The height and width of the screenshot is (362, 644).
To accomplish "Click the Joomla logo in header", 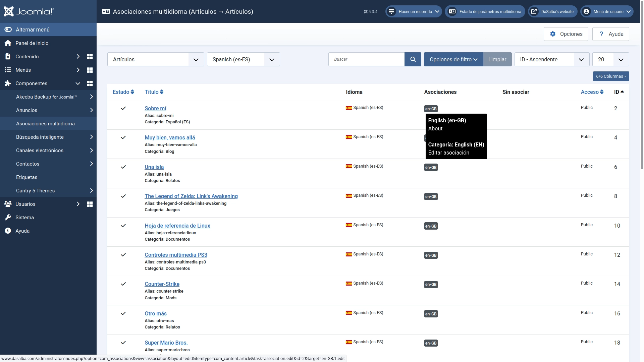I will [x=29, y=11].
